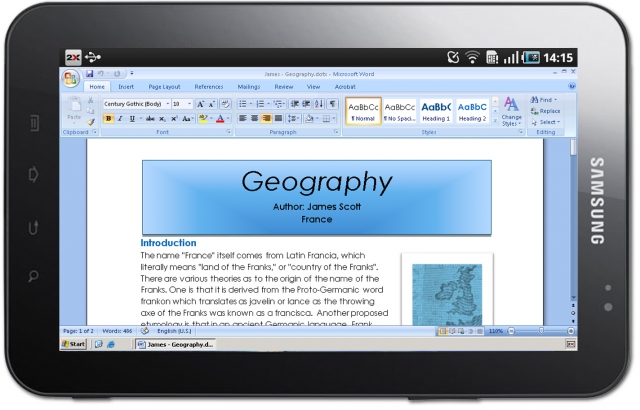Open the font size dropdown
640x410 pixels.
pyautogui.click(x=188, y=104)
